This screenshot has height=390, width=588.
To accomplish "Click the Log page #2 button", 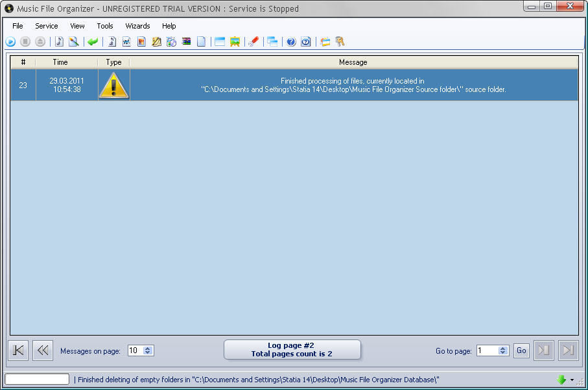I will tap(292, 350).
